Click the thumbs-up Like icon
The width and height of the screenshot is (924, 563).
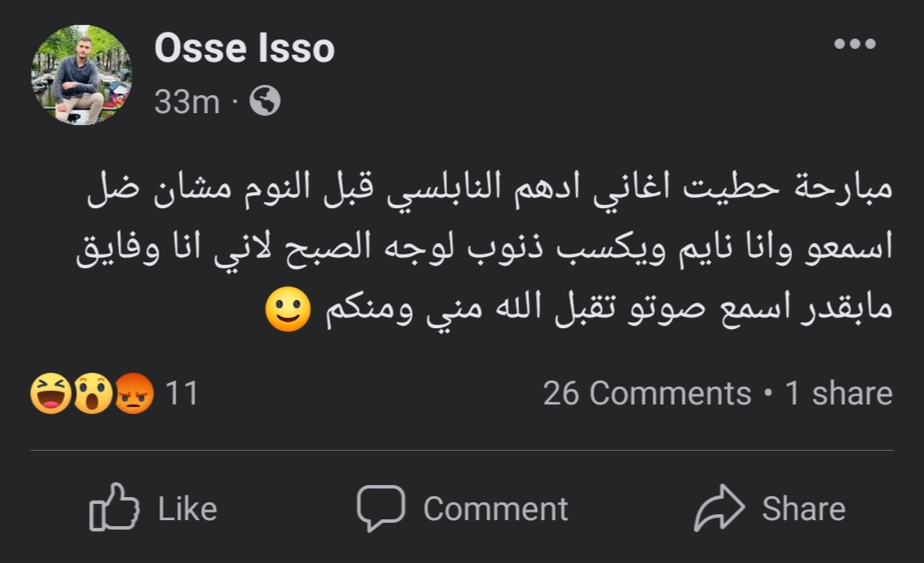point(114,507)
